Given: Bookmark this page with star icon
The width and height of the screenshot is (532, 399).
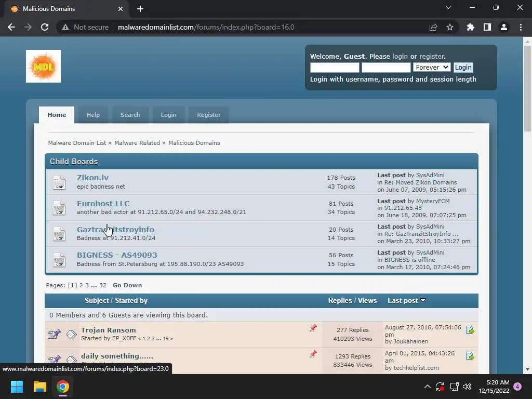Looking at the screenshot, I should click(450, 27).
